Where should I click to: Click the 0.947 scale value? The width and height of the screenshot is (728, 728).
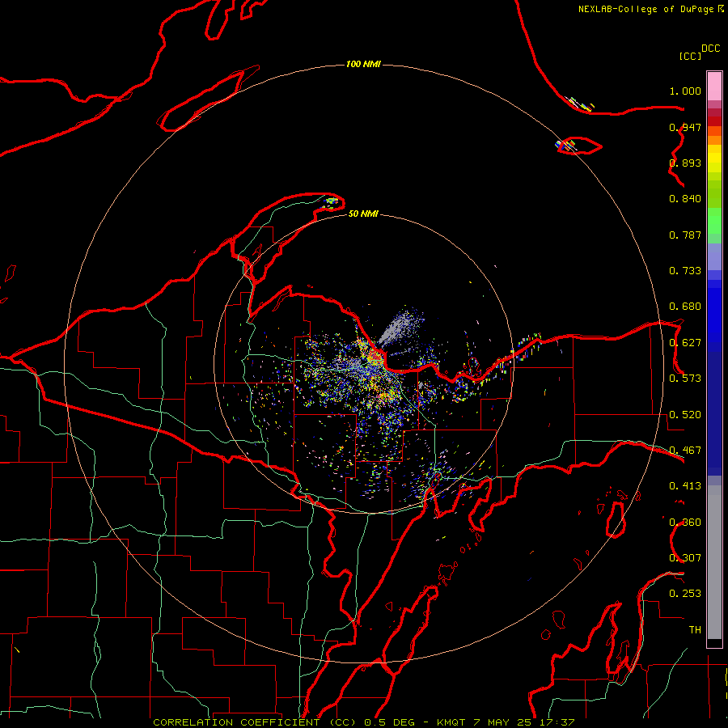pyautogui.click(x=685, y=127)
